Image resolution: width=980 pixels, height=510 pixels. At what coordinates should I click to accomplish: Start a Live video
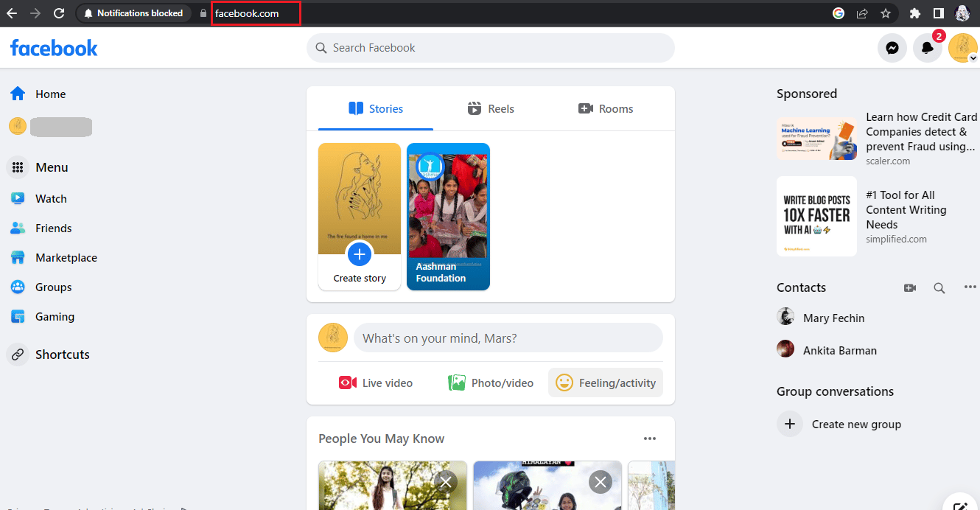pyautogui.click(x=376, y=383)
